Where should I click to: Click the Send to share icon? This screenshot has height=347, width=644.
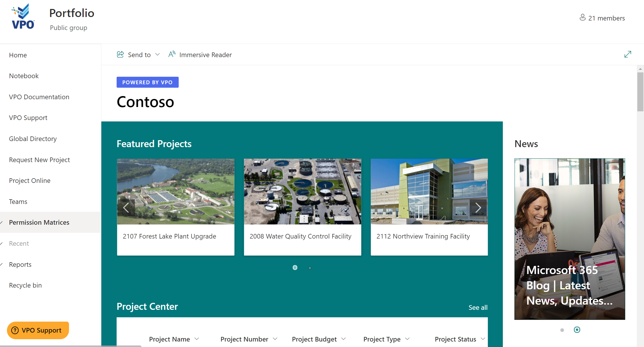point(120,54)
